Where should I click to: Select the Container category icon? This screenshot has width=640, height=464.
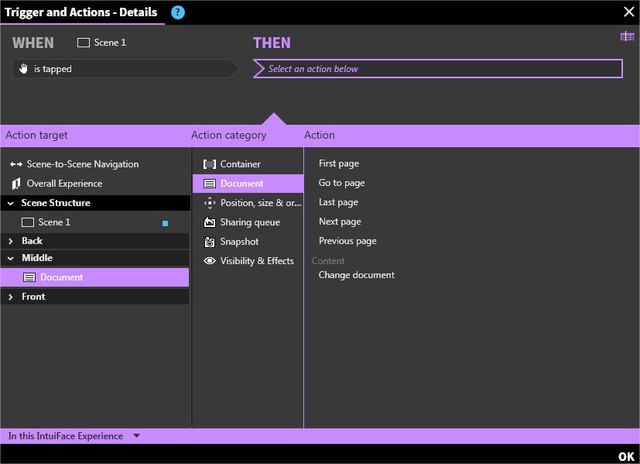(209, 164)
